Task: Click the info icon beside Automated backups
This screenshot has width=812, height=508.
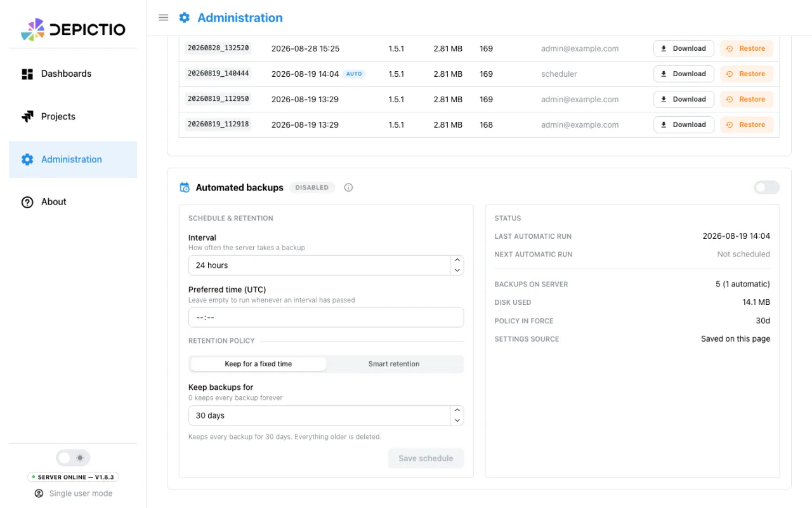Action: (x=348, y=187)
